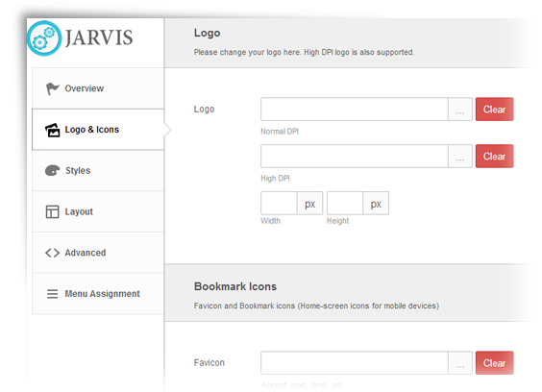Click the Jarvis gears logo icon
This screenshot has height=392, width=542.
[x=44, y=38]
